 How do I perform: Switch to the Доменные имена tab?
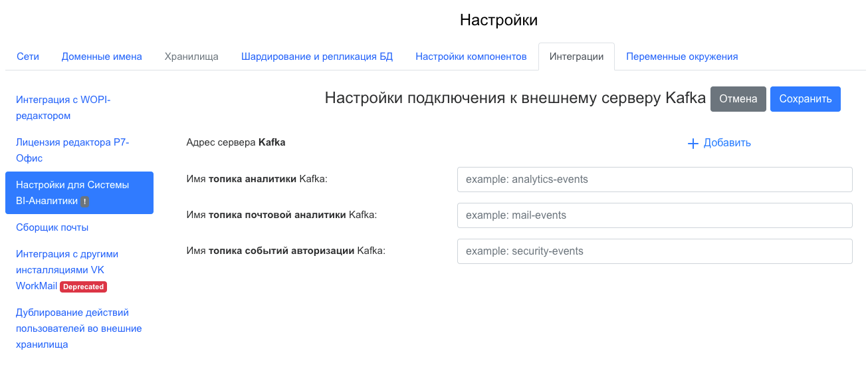tap(102, 57)
